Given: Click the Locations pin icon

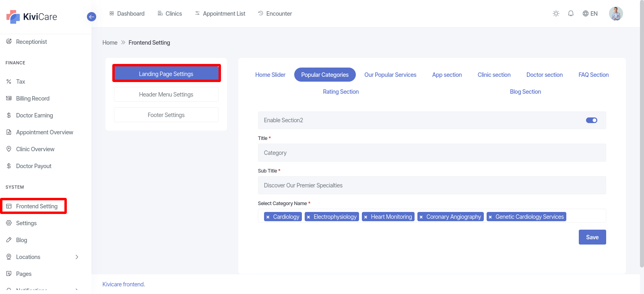Looking at the screenshot, I should coord(9,257).
